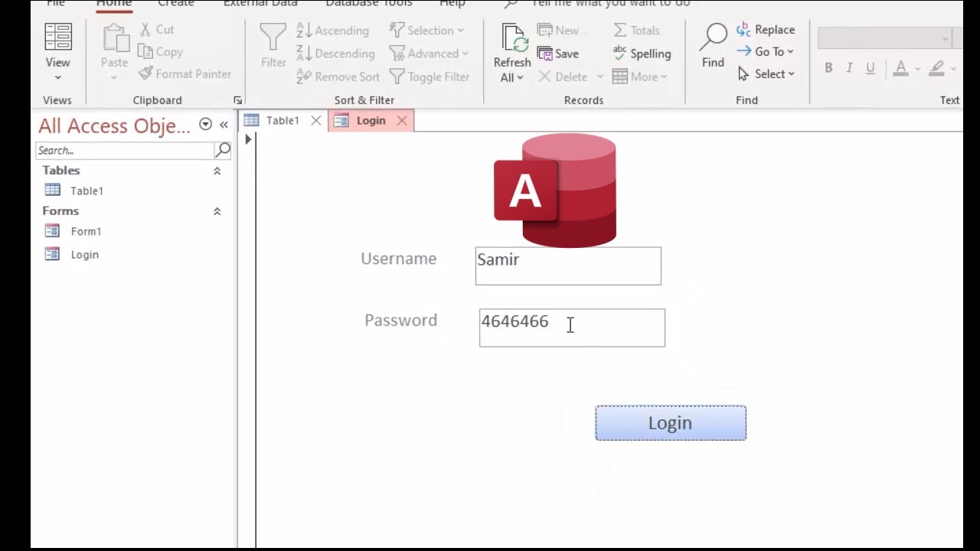Open the Create ribbon tab
Image resolution: width=980 pixels, height=551 pixels.
(175, 3)
